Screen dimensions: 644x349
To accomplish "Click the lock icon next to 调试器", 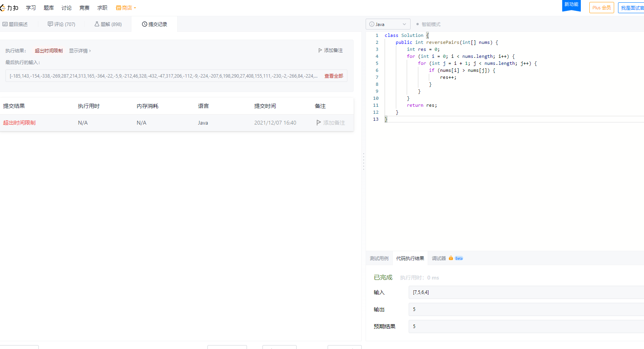I will (x=451, y=258).
